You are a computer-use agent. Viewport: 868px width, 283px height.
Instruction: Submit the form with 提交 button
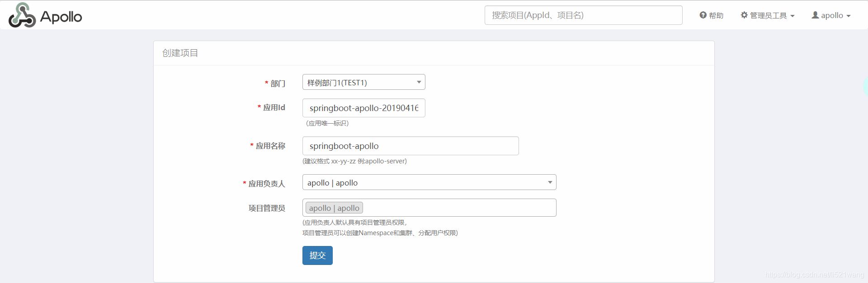click(317, 255)
